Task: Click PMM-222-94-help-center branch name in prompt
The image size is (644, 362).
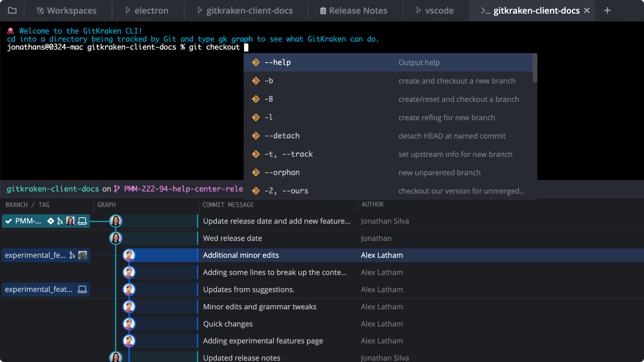Action: point(184,189)
